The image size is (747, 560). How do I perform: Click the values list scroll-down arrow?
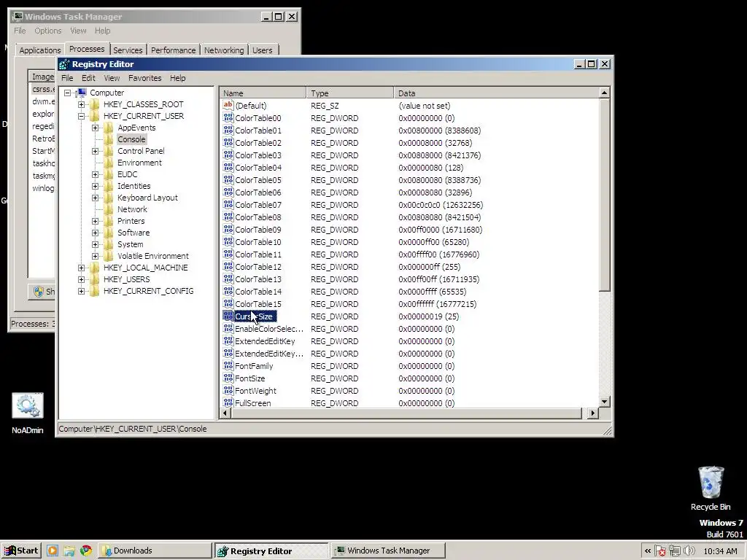point(604,402)
